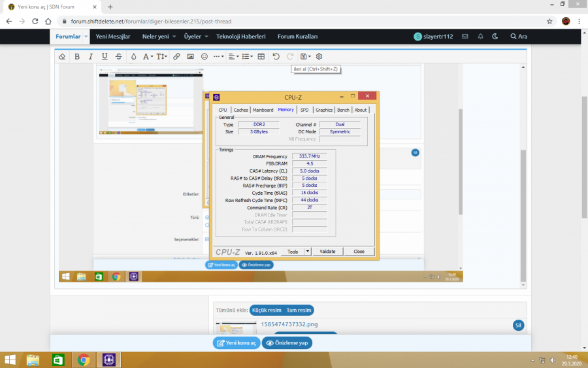
Task: Open the Forum Kuralları page
Action: click(x=297, y=37)
